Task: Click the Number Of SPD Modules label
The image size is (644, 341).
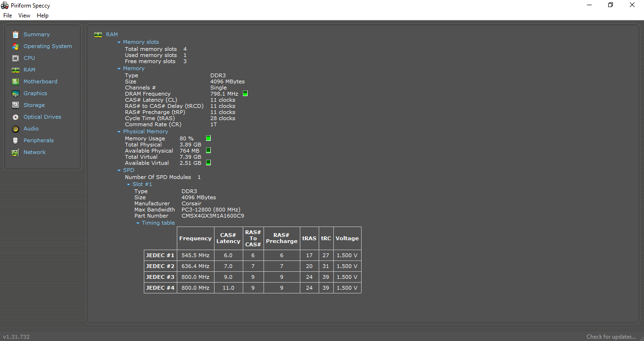Action: (x=158, y=177)
